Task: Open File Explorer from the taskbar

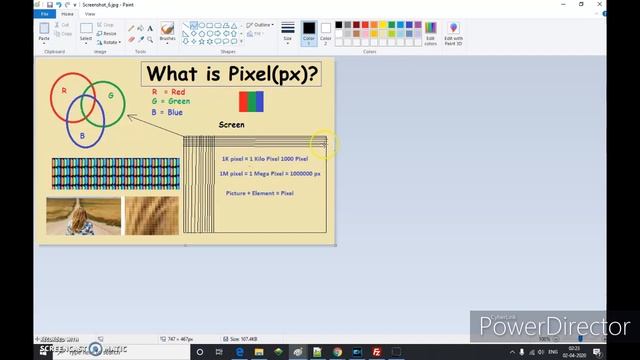Action: [x=259, y=352]
